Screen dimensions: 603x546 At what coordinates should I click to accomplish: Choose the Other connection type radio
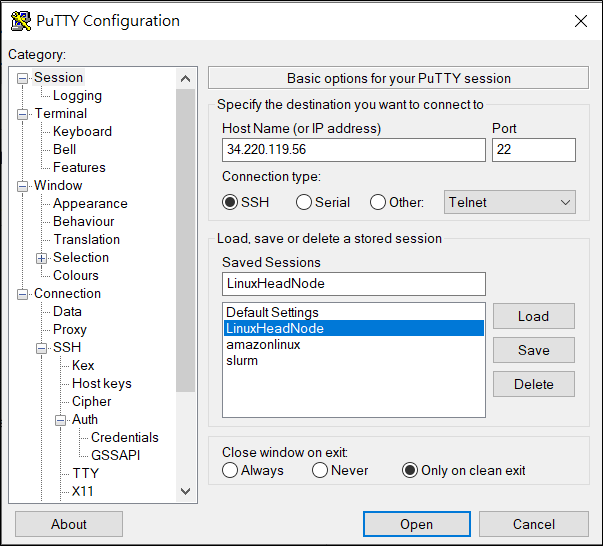coord(378,202)
